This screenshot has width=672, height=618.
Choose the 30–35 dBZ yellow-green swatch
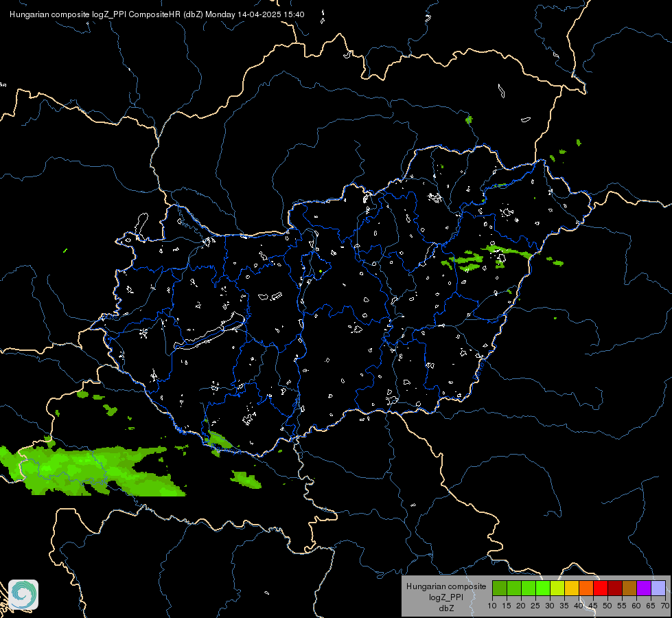point(557,588)
